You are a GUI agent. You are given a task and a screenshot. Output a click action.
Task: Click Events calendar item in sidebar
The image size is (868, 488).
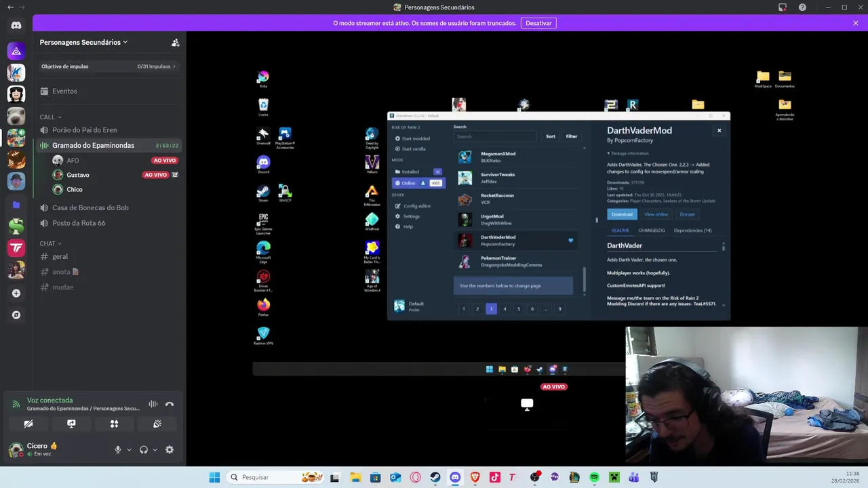[x=110, y=91]
